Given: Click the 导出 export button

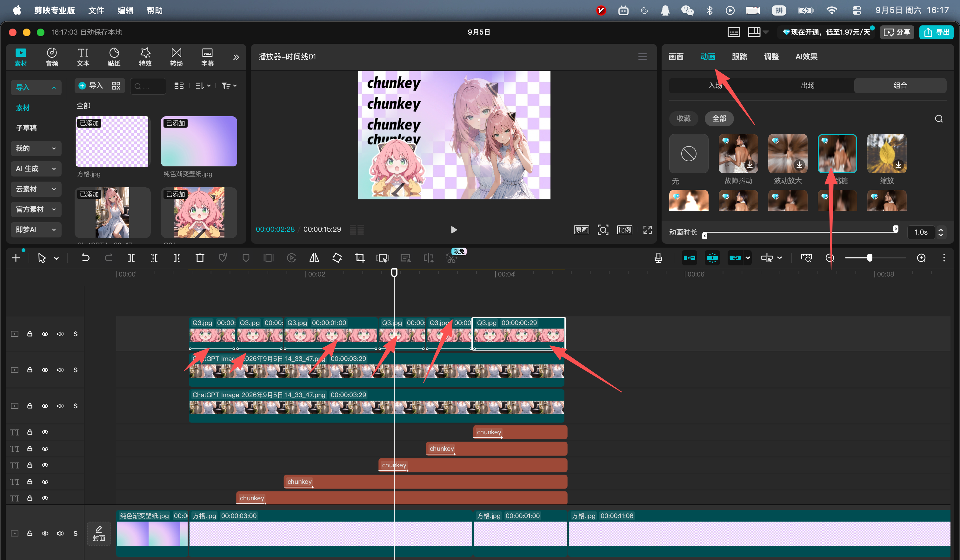Looking at the screenshot, I should [937, 32].
